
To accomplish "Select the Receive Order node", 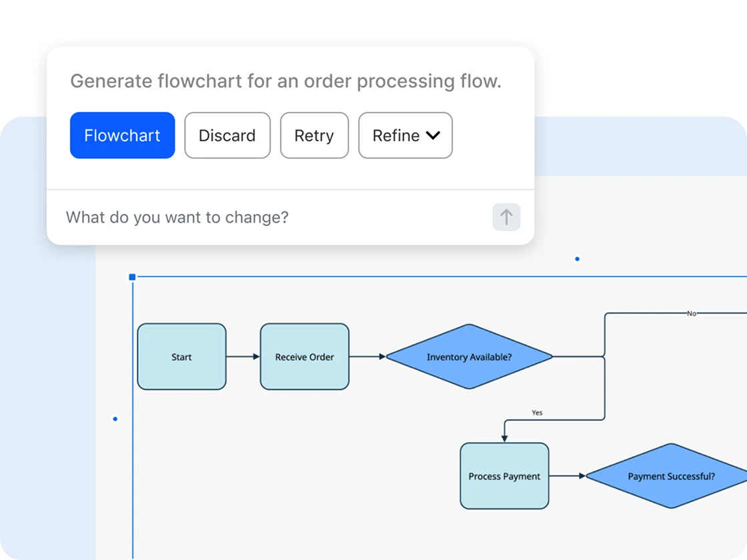I will click(x=305, y=357).
